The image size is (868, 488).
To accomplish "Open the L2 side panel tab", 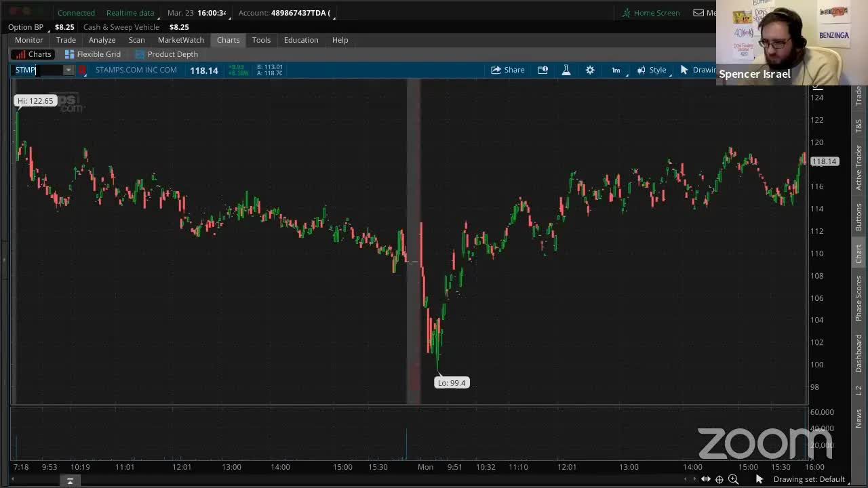I will click(859, 391).
